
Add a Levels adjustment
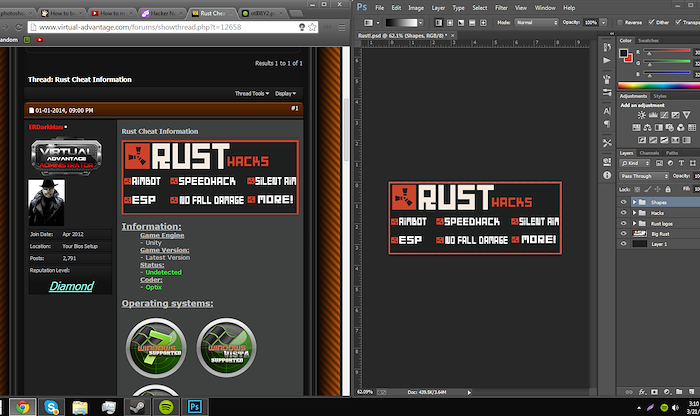(x=653, y=115)
